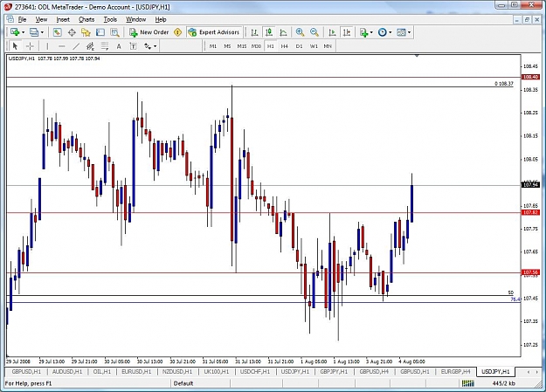546x392 pixels.
Task: Open the Help menu
Action: pos(161,19)
